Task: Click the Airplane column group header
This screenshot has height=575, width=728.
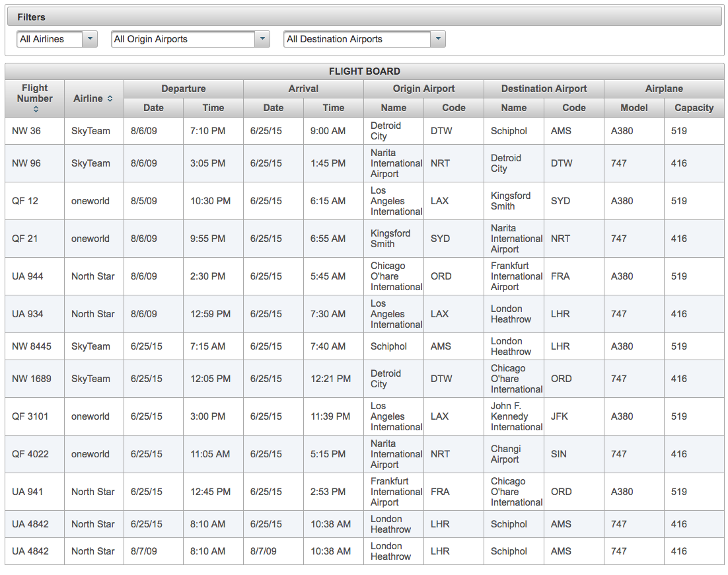Action: point(664,89)
